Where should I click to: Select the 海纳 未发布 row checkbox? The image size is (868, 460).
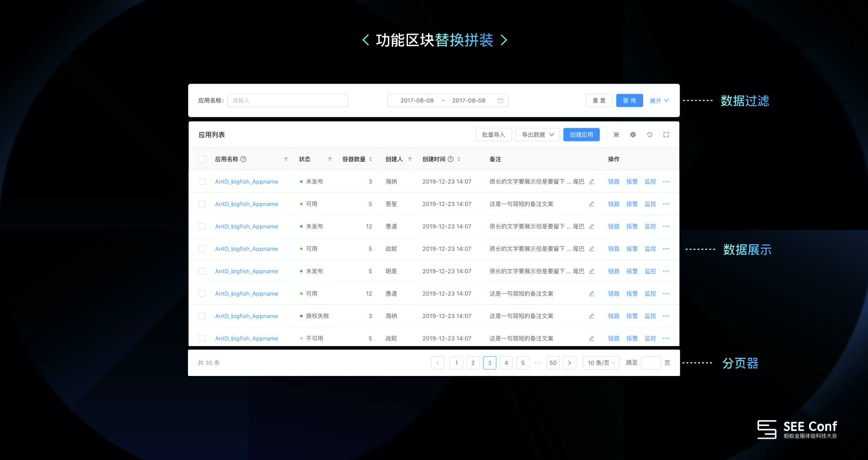(202, 182)
